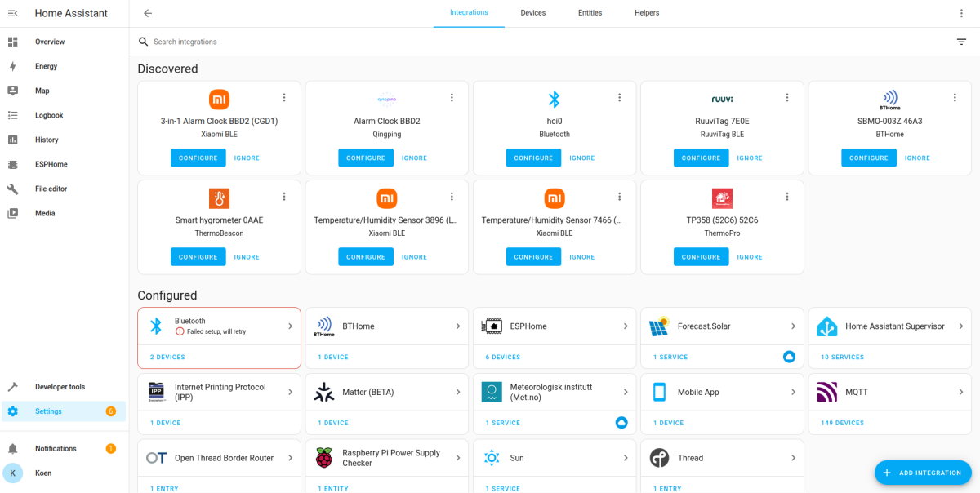
Task: Open Media in the sidebar
Action: [x=65, y=213]
